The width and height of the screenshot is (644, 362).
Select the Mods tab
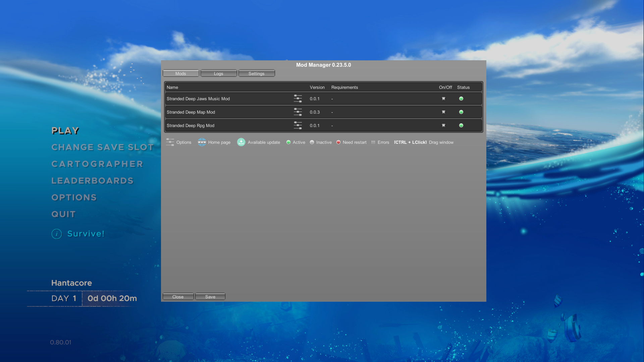coord(180,73)
